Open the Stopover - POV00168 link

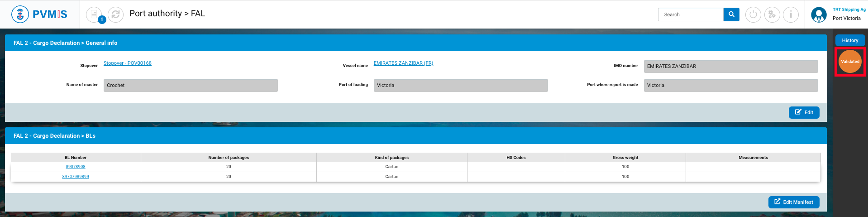tap(128, 63)
